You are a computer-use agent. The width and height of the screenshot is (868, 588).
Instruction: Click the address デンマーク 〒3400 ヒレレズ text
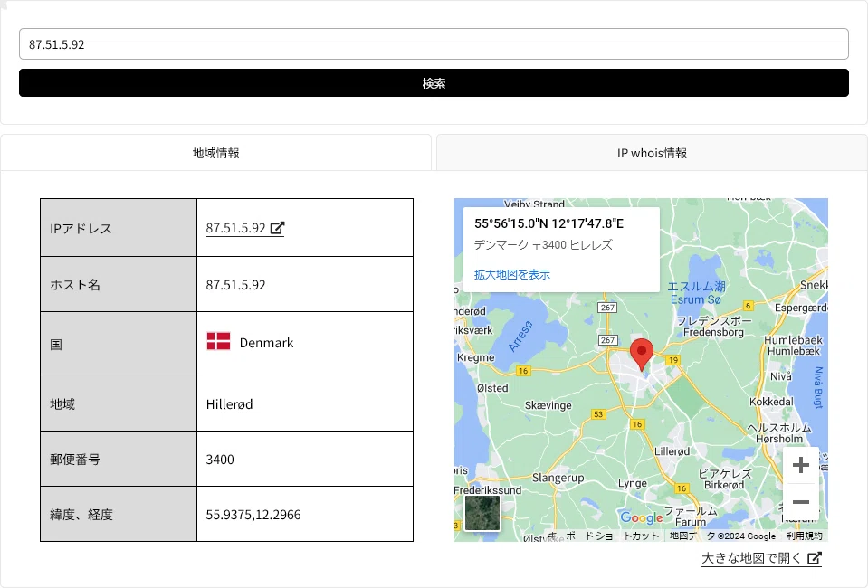click(x=543, y=245)
